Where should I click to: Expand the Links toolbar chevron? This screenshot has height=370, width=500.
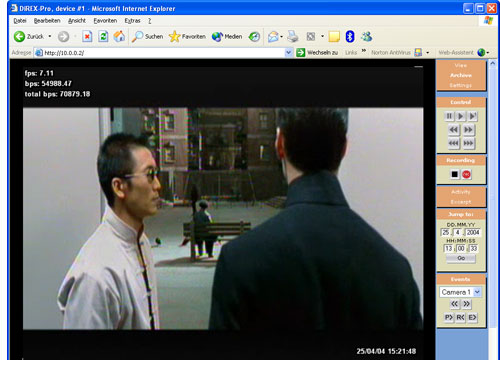point(364,51)
